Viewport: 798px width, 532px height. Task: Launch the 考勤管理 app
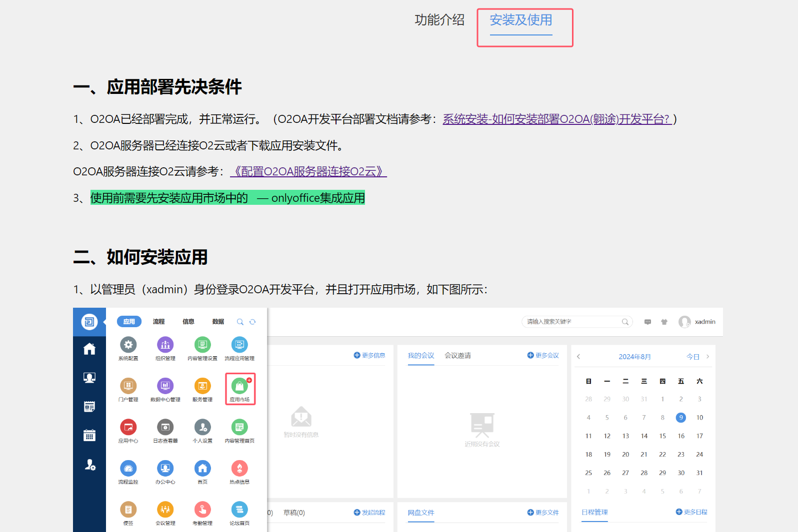coord(202,510)
